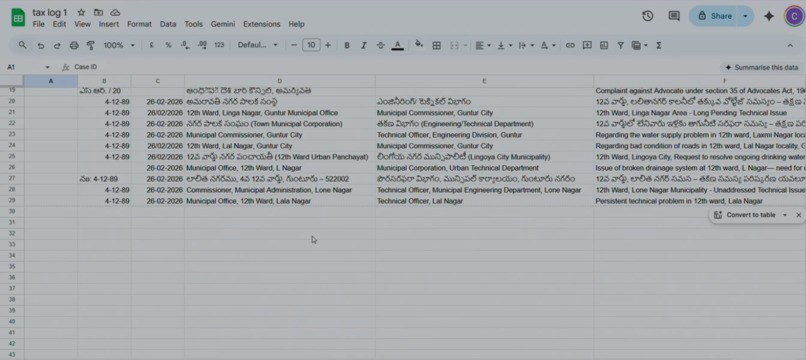The width and height of the screenshot is (806, 360).
Task: Open Gemini side panel sparkle icon
Action: point(769,16)
